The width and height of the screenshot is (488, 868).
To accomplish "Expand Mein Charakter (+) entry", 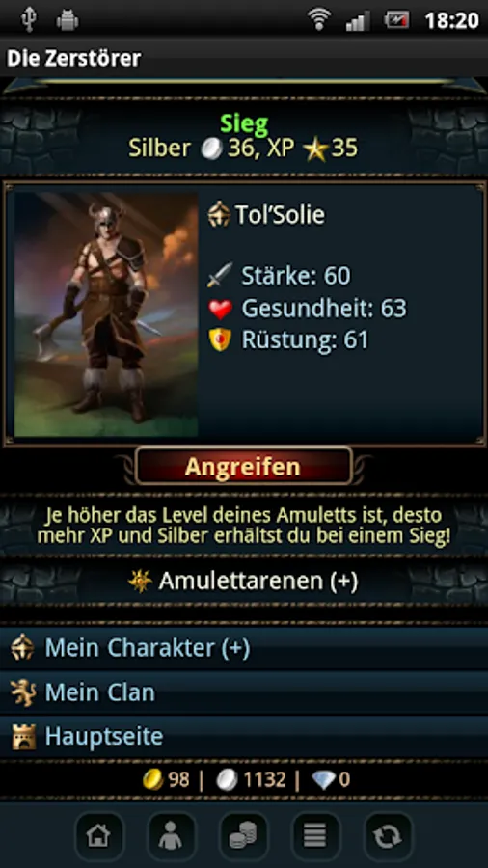I will pyautogui.click(x=244, y=648).
